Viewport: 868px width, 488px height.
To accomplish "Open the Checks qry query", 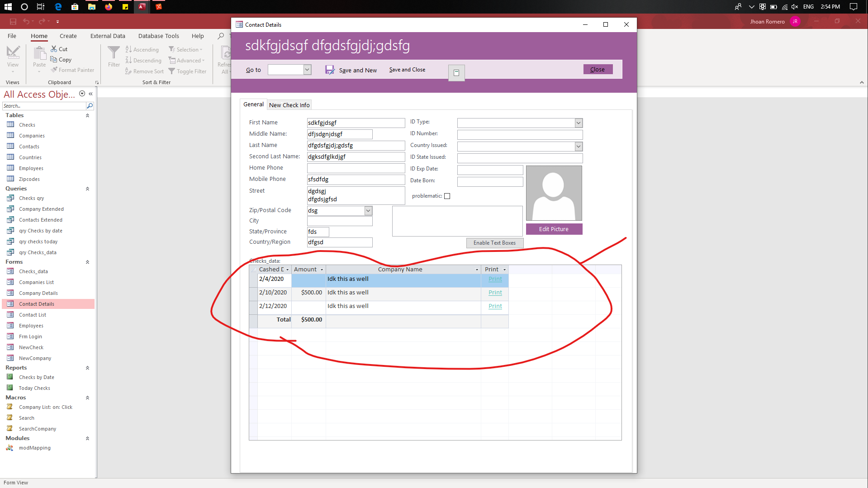I will pyautogui.click(x=31, y=198).
